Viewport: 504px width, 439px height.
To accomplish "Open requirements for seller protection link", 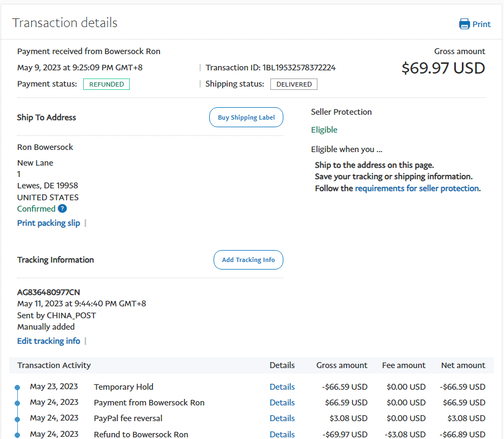I will pos(416,188).
